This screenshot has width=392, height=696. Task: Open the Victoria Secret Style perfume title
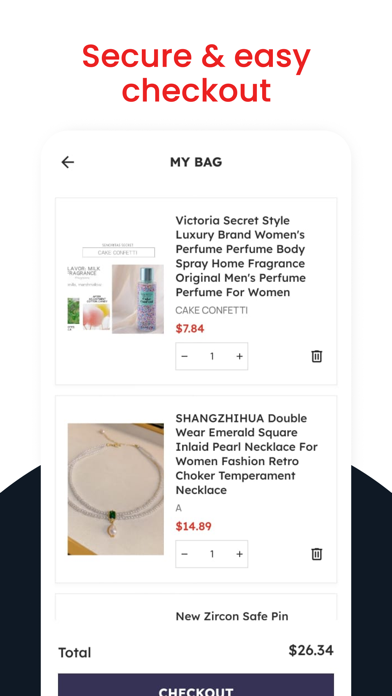tap(241, 256)
